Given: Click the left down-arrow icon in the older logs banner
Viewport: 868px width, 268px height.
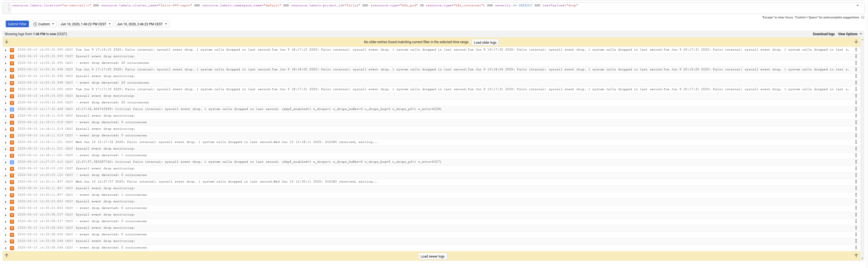Looking at the screenshot, I should pos(6,42).
